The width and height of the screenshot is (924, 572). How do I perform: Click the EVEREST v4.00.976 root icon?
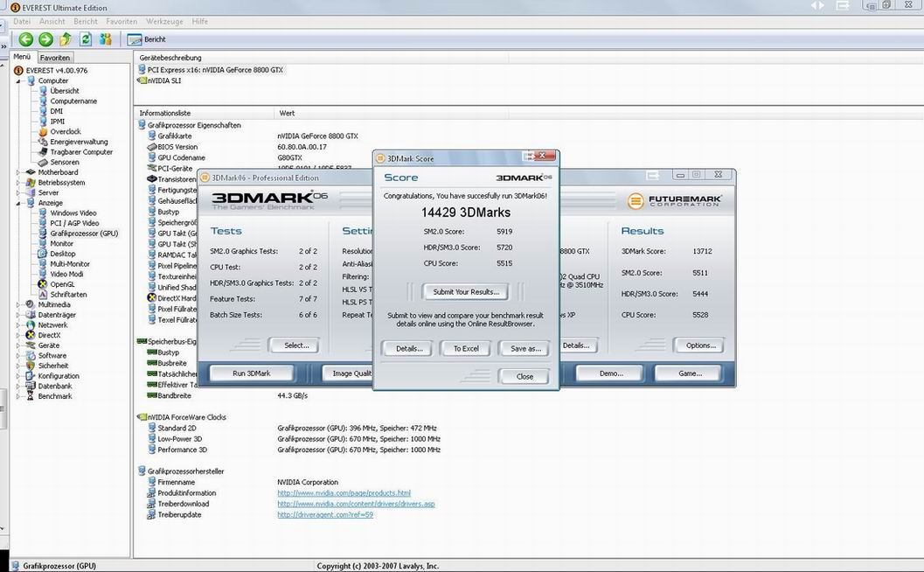click(18, 70)
